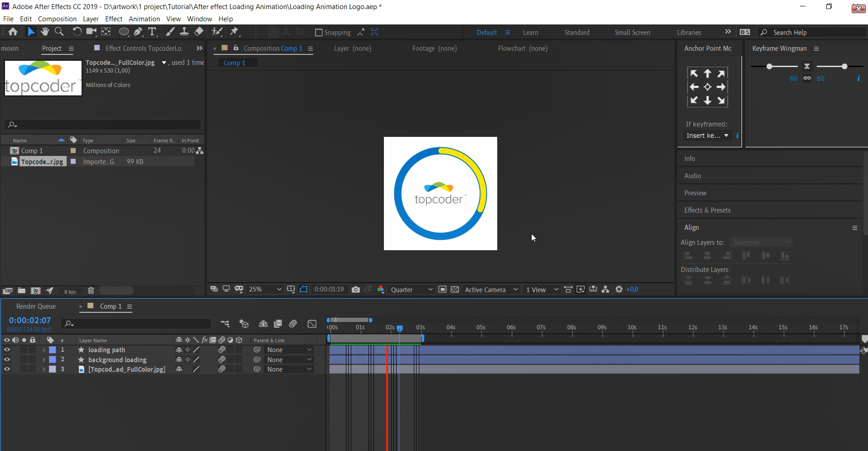Viewport: 868px width, 451px height.
Task: Open Parent dropdown for loading path
Action: [x=289, y=349]
